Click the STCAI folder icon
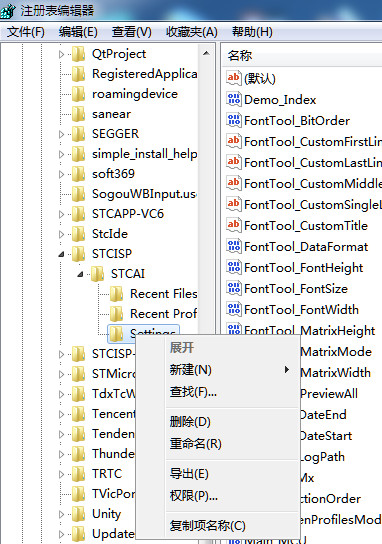The image size is (382, 544). point(97,274)
